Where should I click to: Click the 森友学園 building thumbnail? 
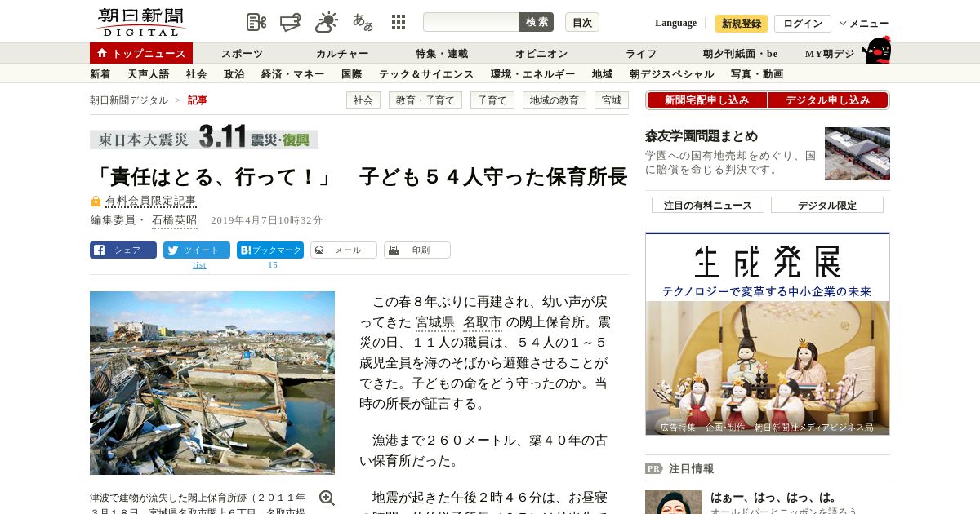point(857,153)
